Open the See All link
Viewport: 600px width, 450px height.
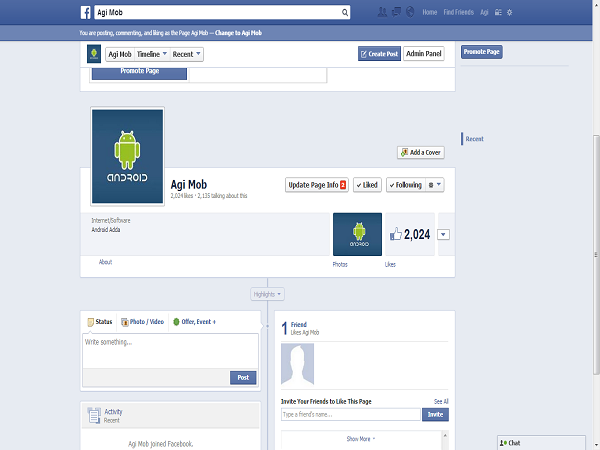[441, 401]
